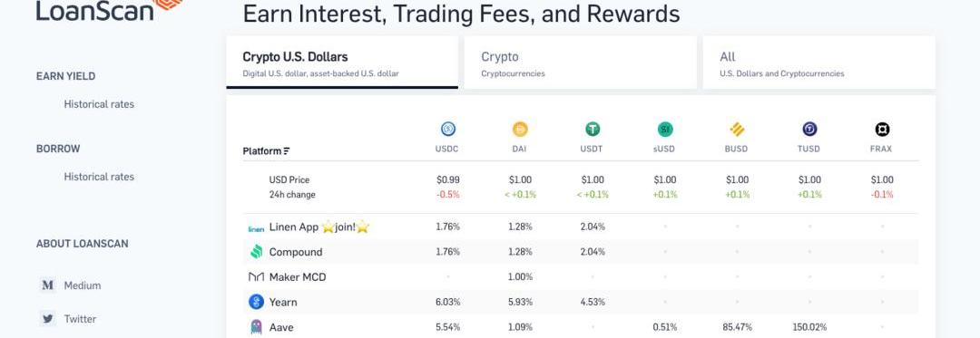
Task: Switch to the Crypto tab
Action: (581, 63)
